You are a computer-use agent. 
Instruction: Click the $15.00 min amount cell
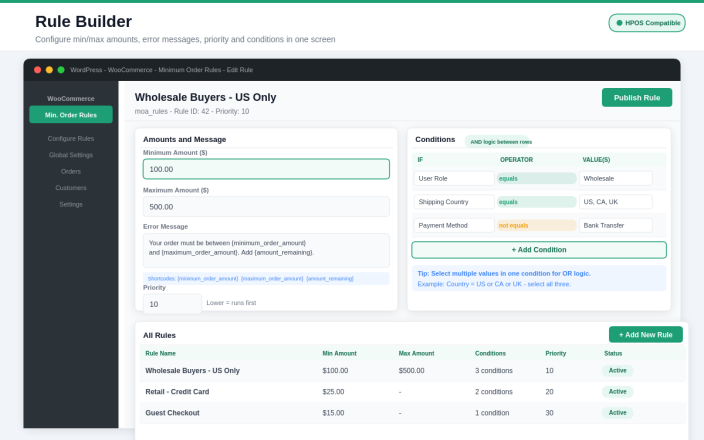[333, 413]
